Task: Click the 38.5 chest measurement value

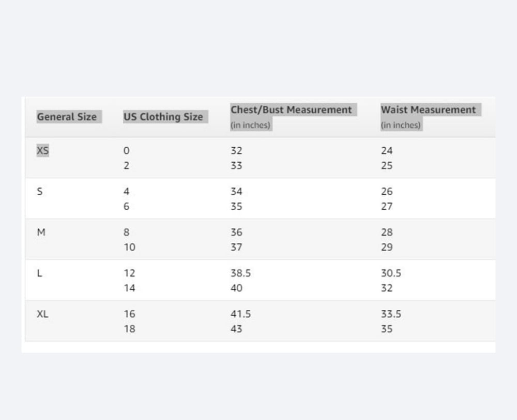Action: [x=240, y=273]
